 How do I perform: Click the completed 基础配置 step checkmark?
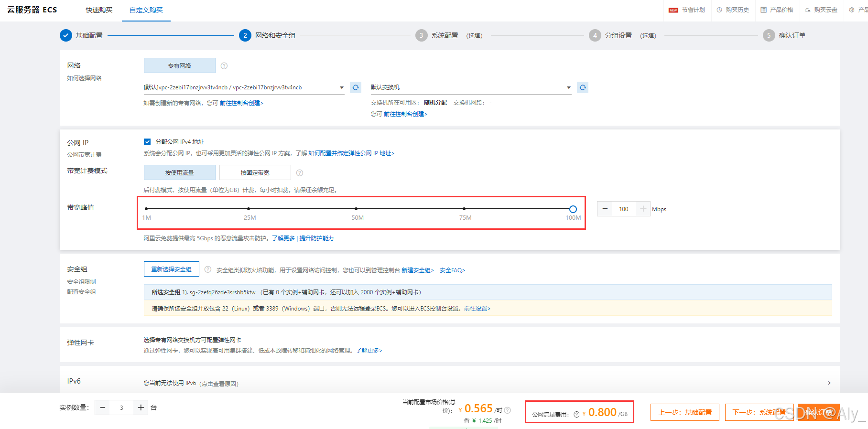click(66, 35)
